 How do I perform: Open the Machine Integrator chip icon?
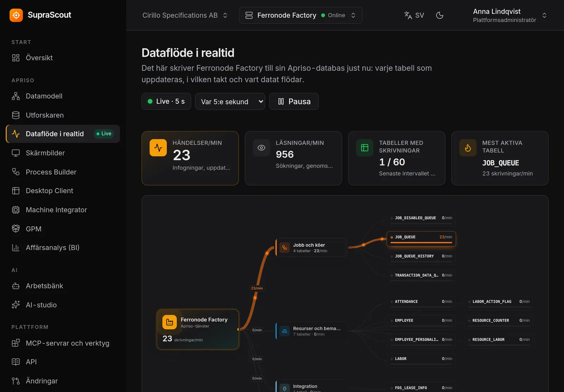[16, 210]
